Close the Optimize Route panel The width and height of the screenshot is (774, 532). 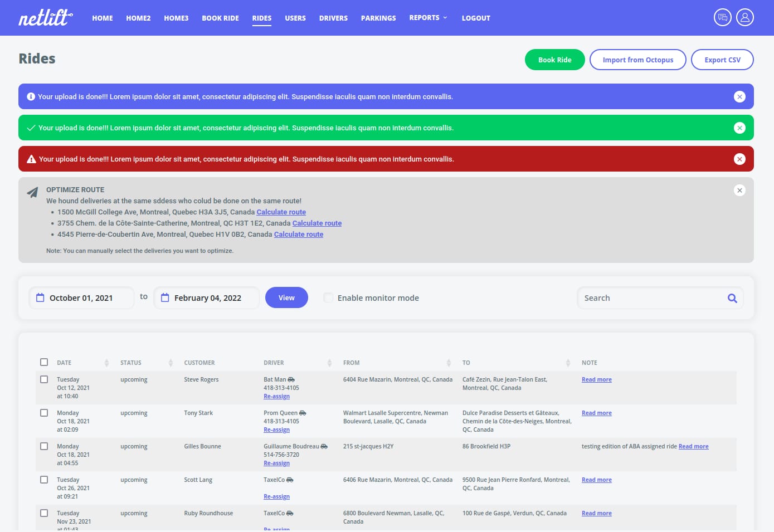coord(739,191)
